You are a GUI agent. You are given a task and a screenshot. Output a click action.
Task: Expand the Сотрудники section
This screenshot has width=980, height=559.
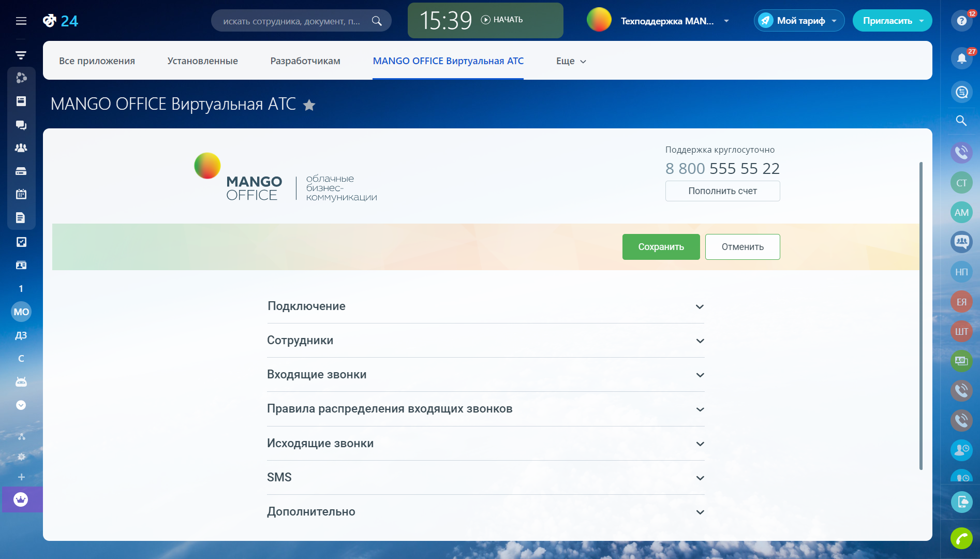(485, 341)
